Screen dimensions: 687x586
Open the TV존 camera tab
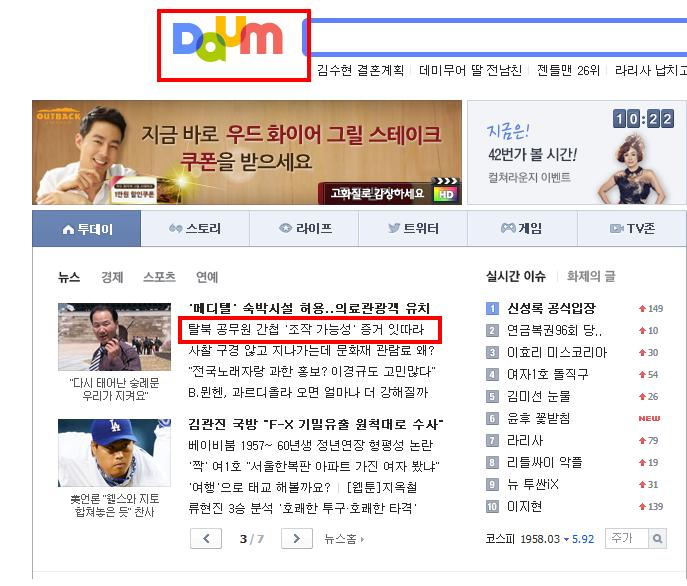pyautogui.click(x=632, y=229)
